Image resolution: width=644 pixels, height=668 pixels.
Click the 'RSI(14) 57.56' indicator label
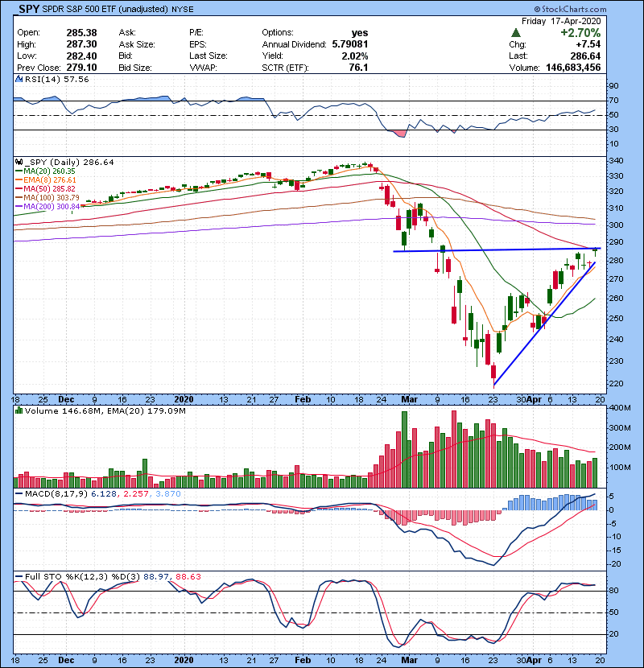coord(56,79)
